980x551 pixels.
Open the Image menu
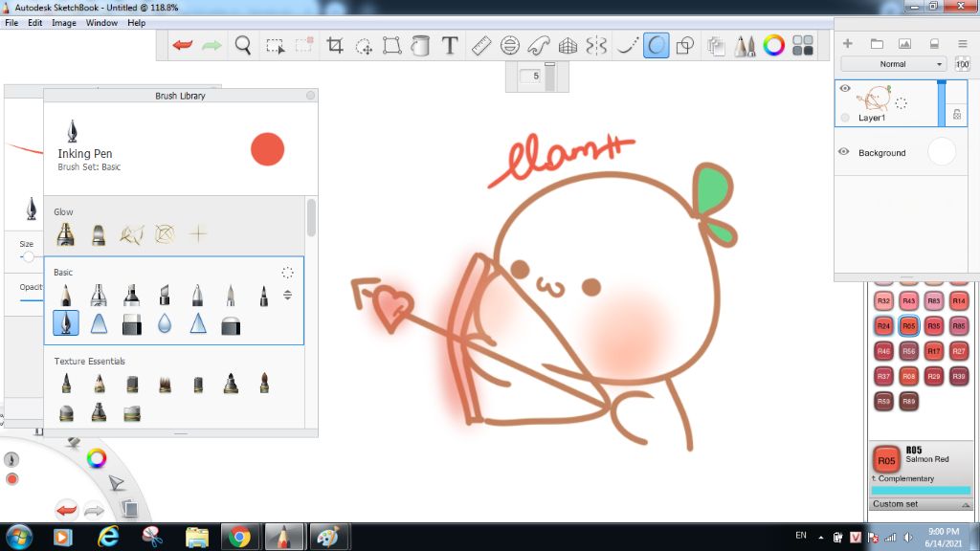point(64,23)
